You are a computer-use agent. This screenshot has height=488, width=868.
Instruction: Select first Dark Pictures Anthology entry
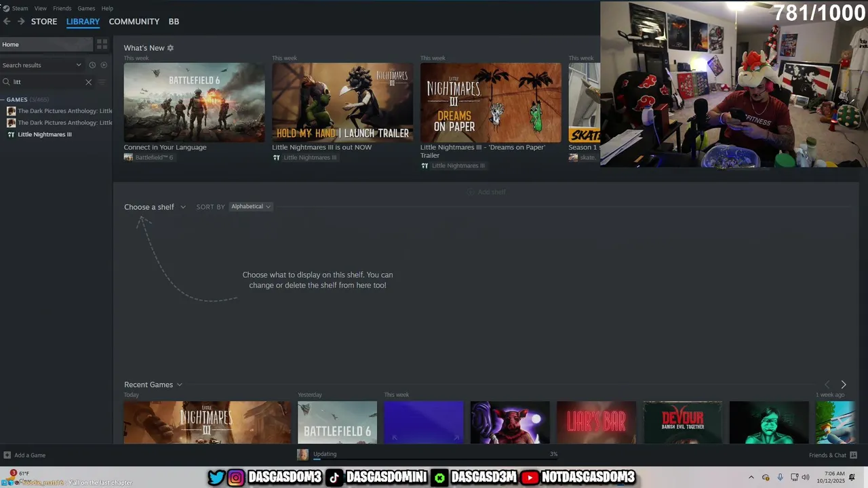click(60, 111)
